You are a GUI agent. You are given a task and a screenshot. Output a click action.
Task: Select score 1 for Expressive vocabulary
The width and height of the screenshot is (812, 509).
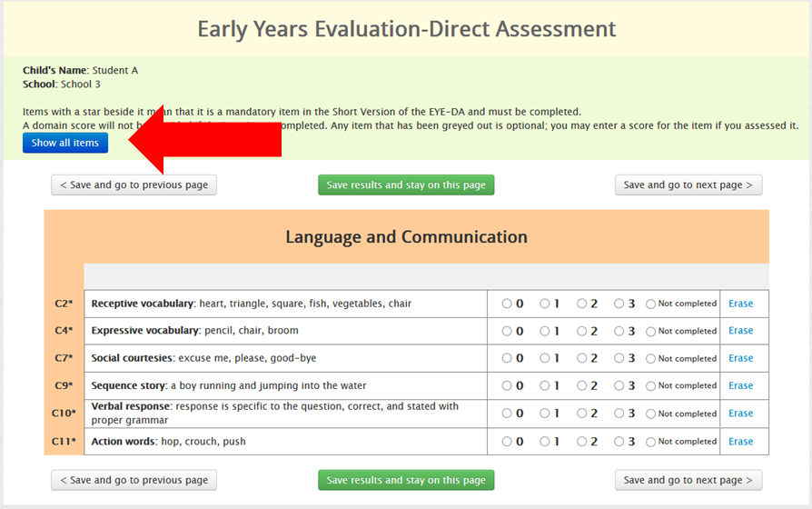coord(544,331)
